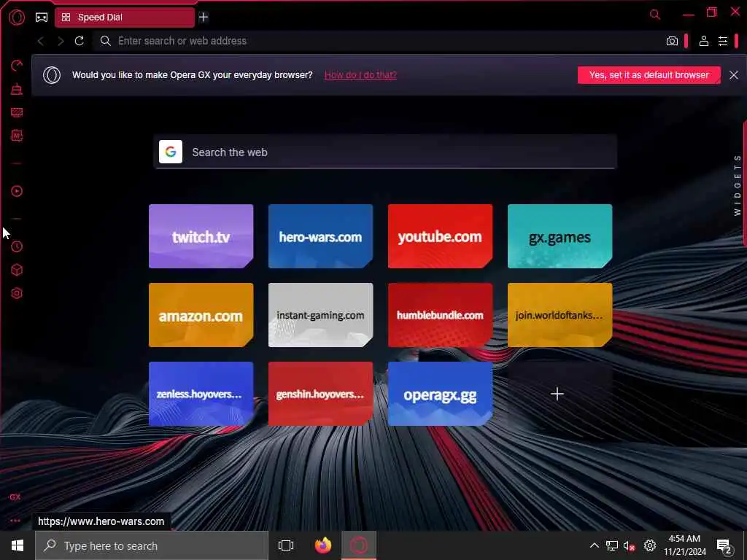Reload the page
Viewport: 747px width, 560px height.
click(x=80, y=41)
